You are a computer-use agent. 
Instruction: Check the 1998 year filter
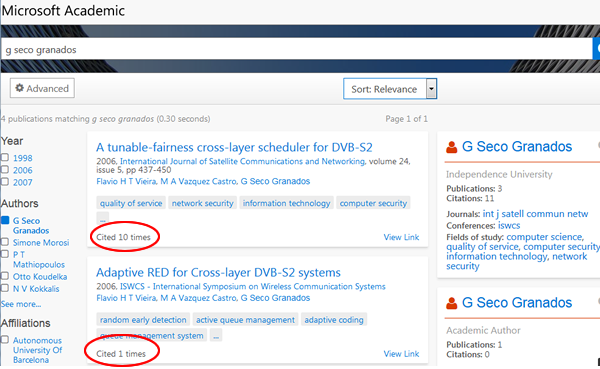(5, 157)
